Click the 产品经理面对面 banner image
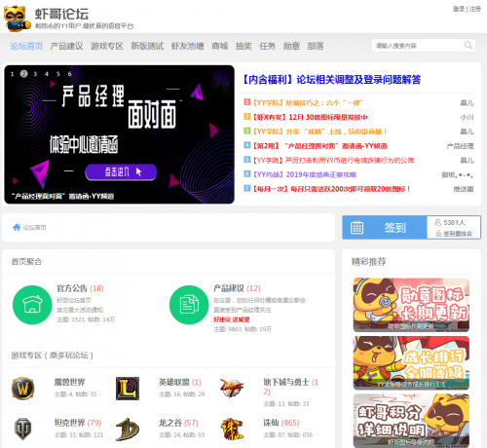The image size is (487, 448). tap(119, 134)
